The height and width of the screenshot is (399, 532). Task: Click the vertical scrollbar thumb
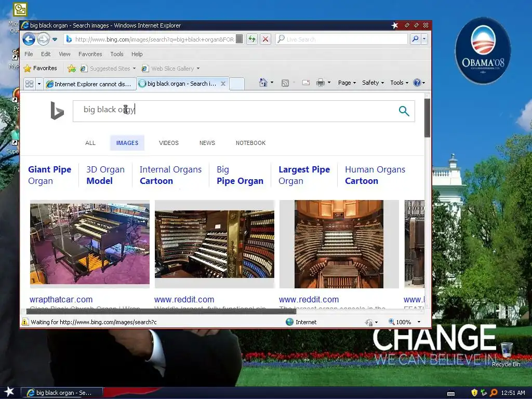point(428,118)
